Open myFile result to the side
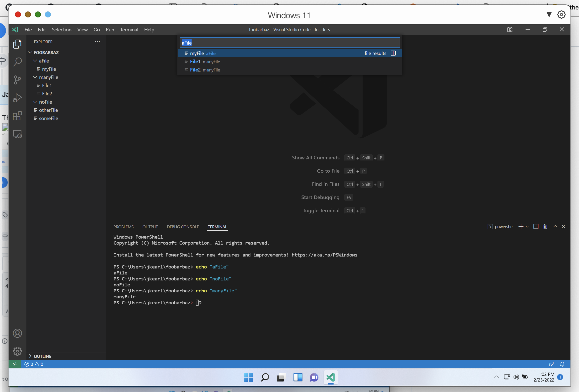The image size is (579, 392). [x=393, y=53]
